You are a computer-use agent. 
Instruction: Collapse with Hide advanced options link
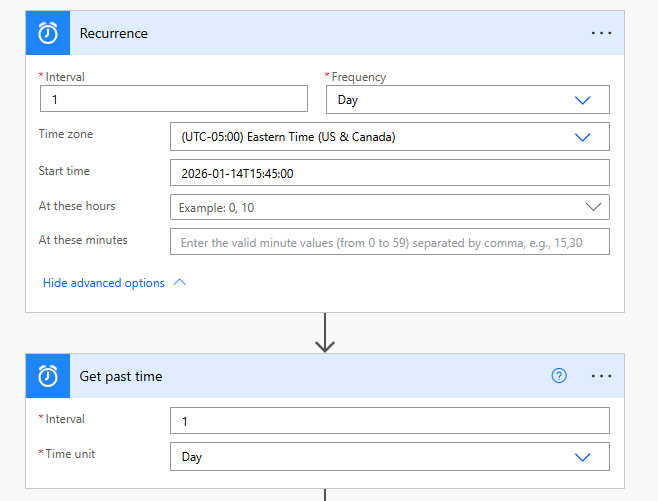coord(114,283)
